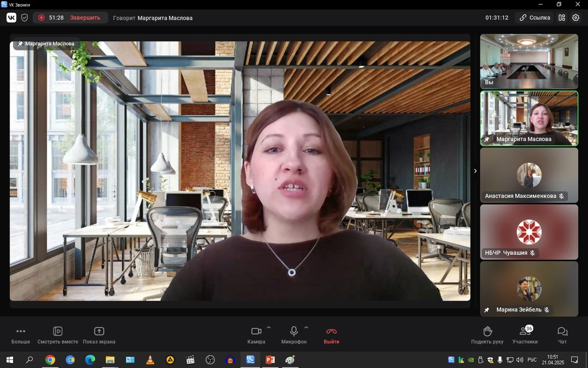
Task: Open PowerPoint from the taskbar
Action: click(270, 360)
